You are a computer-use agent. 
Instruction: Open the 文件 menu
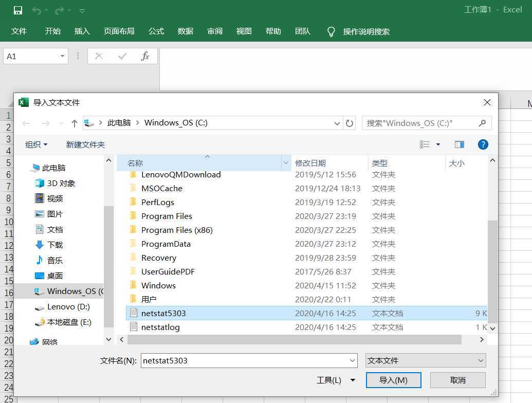[x=19, y=31]
